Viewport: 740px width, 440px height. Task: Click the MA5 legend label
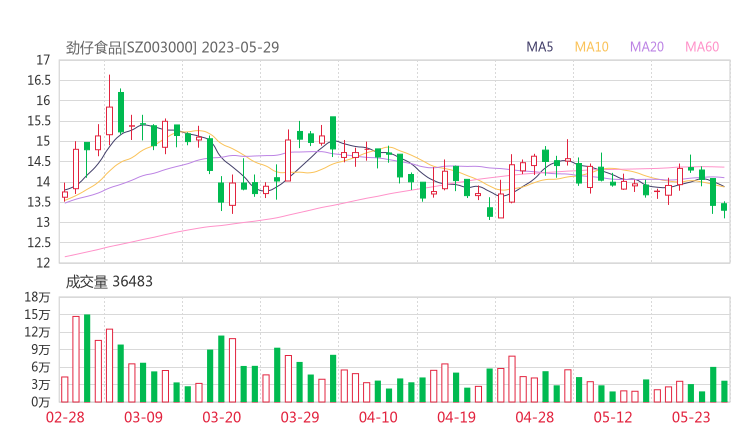pyautogui.click(x=539, y=47)
